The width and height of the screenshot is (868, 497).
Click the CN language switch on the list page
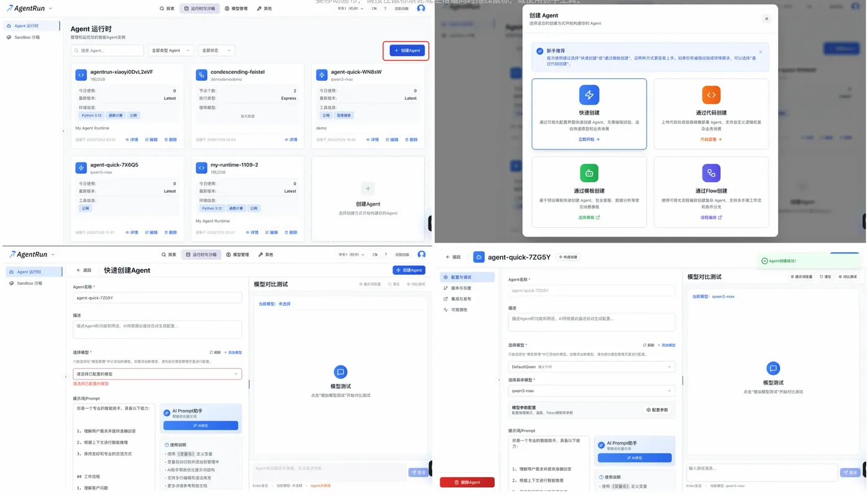click(374, 9)
